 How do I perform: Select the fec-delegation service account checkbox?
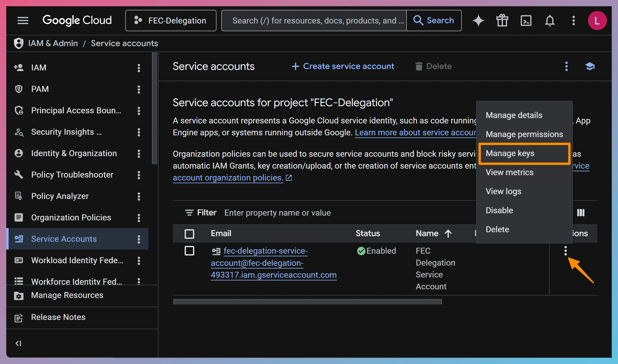coord(189,251)
